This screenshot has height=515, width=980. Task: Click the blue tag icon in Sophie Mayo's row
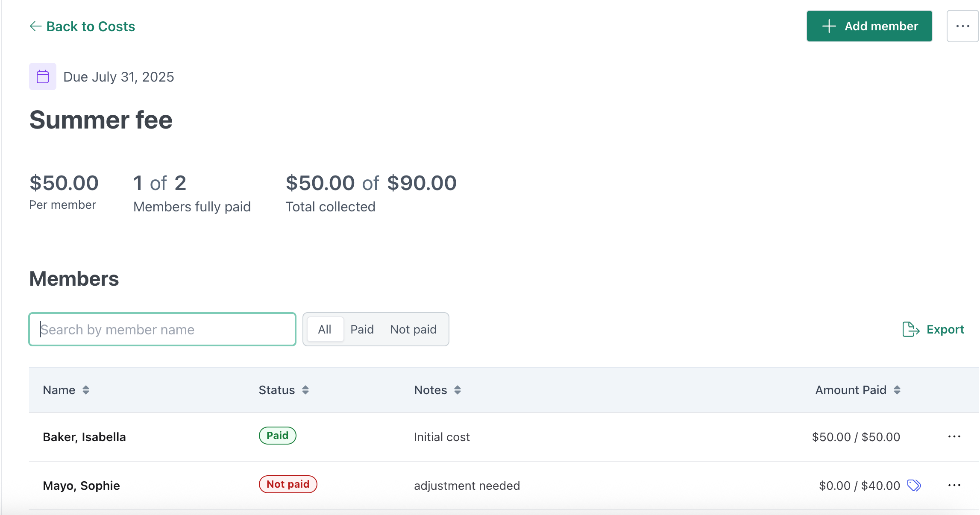pyautogui.click(x=914, y=486)
